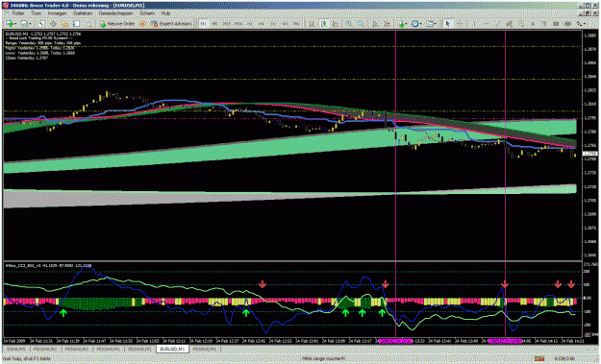
Task: Open the New Chart toolbar icon
Action: [10, 24]
